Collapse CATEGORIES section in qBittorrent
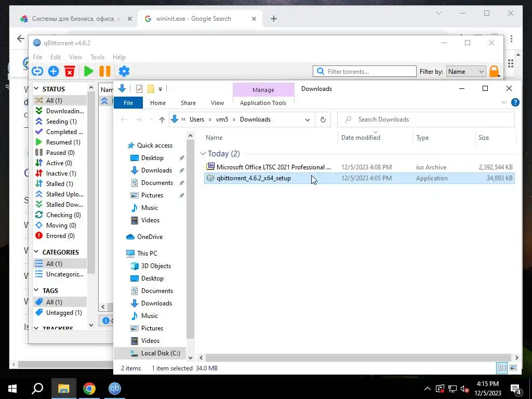The width and height of the screenshot is (532, 399). click(36, 252)
